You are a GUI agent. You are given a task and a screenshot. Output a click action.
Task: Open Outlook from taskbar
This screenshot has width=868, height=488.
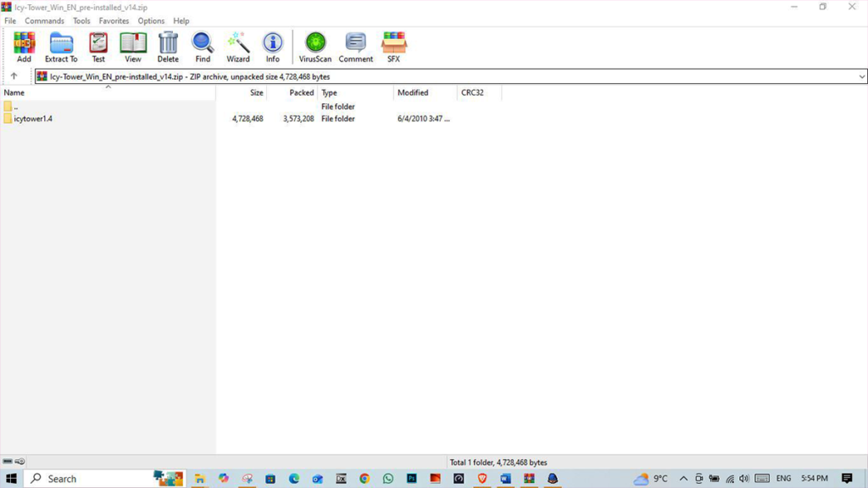[317, 479]
